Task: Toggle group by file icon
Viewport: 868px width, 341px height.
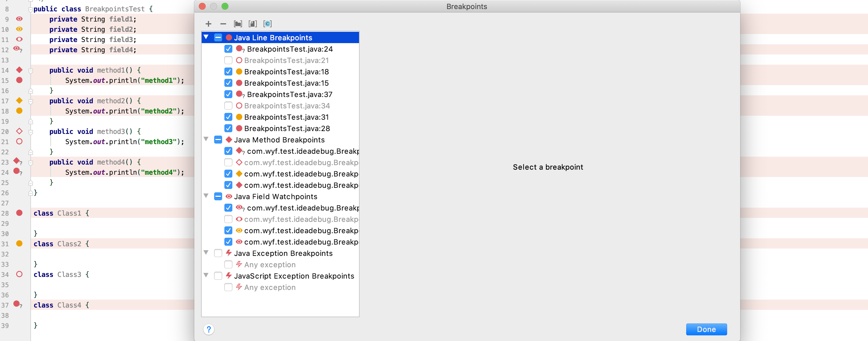Action: (253, 24)
